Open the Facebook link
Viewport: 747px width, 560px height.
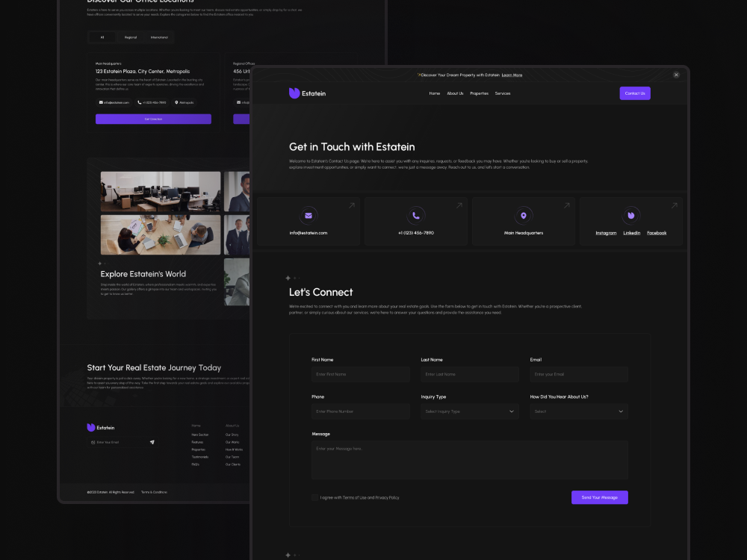[657, 233]
